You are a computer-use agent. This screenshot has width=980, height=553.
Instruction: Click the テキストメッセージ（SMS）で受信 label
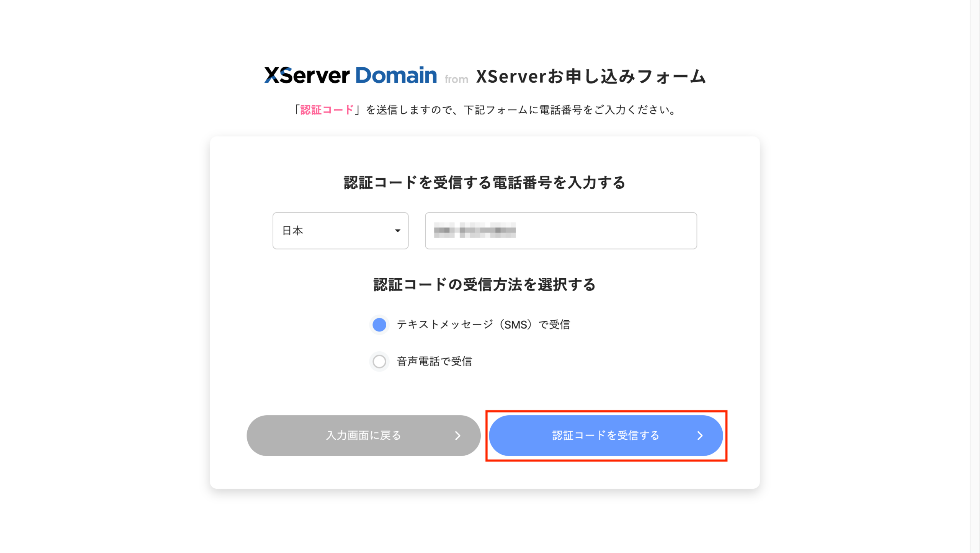click(x=483, y=325)
